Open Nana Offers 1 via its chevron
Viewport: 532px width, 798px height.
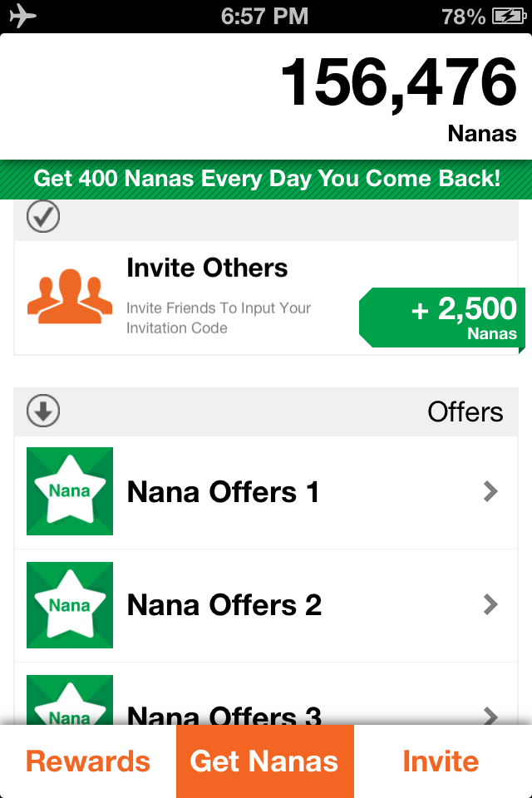(x=490, y=492)
